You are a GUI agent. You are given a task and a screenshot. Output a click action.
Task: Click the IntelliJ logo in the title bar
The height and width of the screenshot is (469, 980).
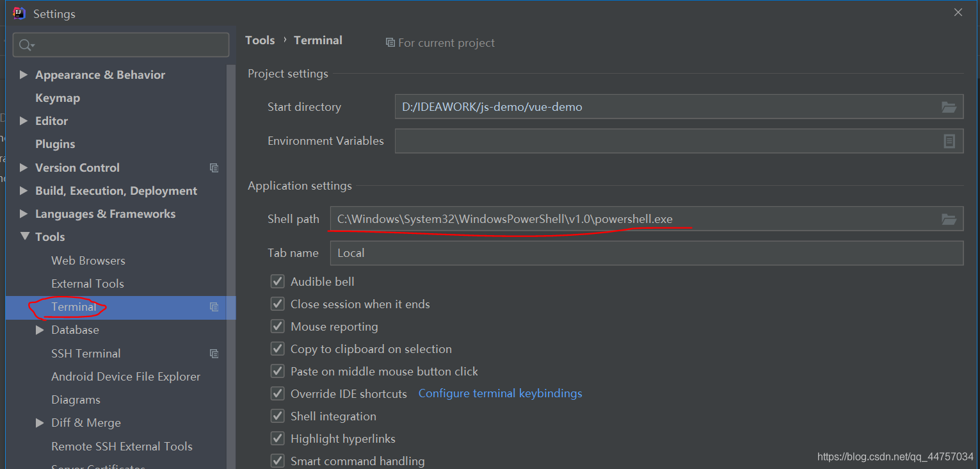pos(19,13)
